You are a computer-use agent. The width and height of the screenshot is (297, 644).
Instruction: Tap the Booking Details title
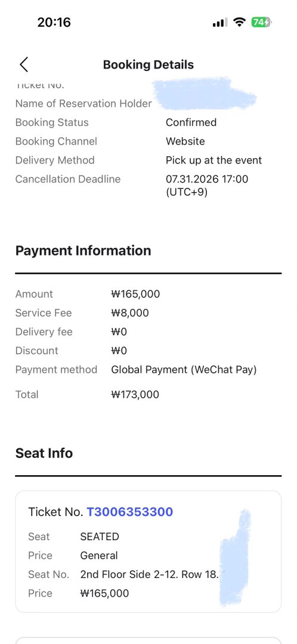[x=148, y=64]
